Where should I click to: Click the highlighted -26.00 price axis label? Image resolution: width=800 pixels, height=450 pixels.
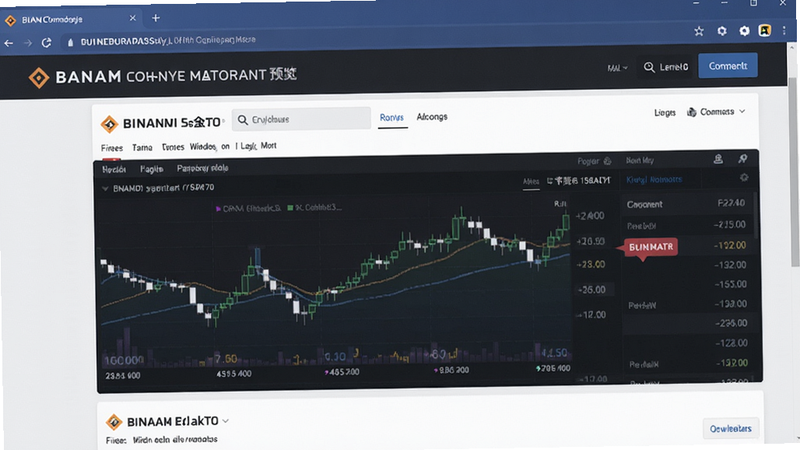click(591, 290)
